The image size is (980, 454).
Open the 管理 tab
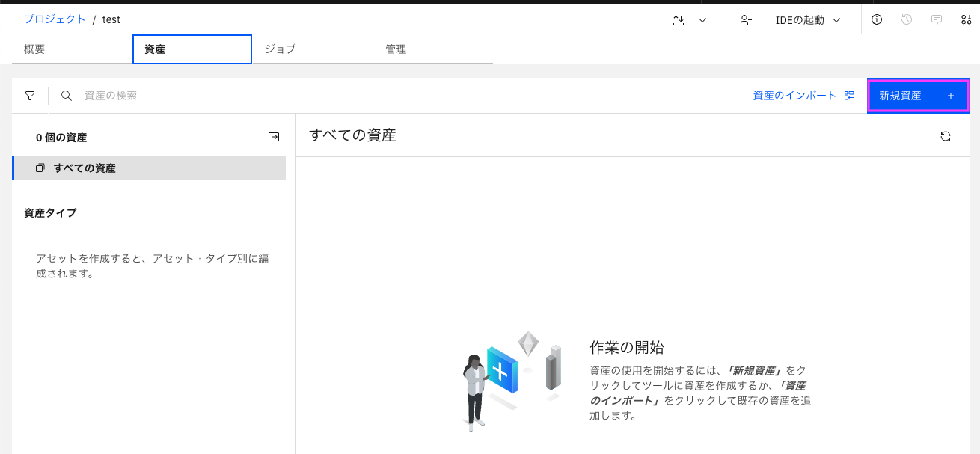[433, 49]
